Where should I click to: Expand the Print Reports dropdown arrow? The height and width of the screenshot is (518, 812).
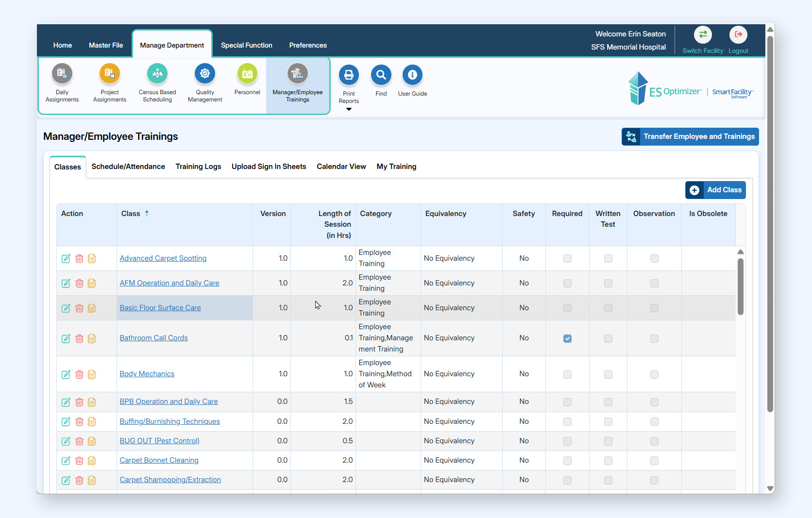[349, 109]
